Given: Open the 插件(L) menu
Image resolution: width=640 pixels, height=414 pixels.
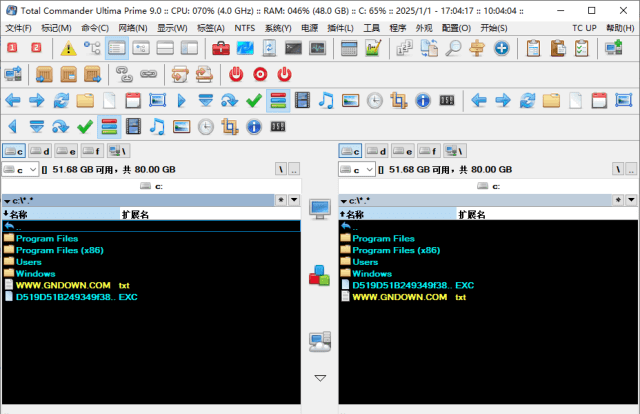Looking at the screenshot, I should pyautogui.click(x=340, y=28).
